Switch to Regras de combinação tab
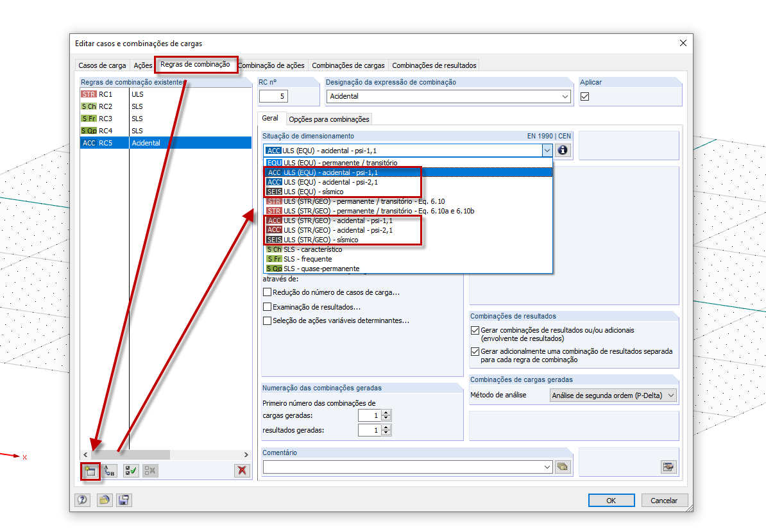The image size is (766, 532). (x=196, y=65)
